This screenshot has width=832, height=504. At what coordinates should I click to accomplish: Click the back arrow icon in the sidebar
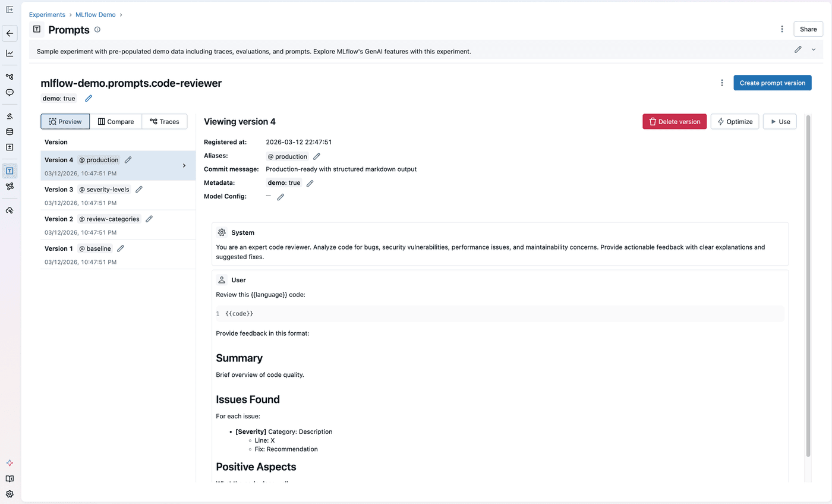[10, 33]
